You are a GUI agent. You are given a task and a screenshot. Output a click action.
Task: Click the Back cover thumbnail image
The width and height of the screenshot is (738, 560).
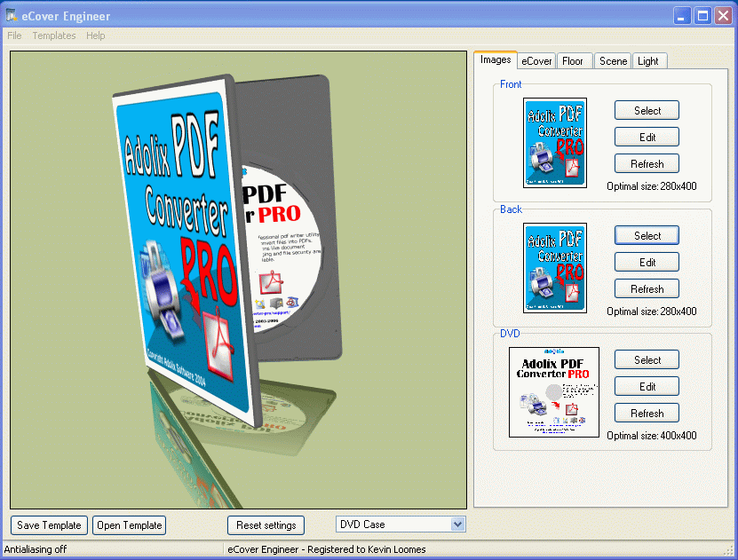click(x=554, y=268)
